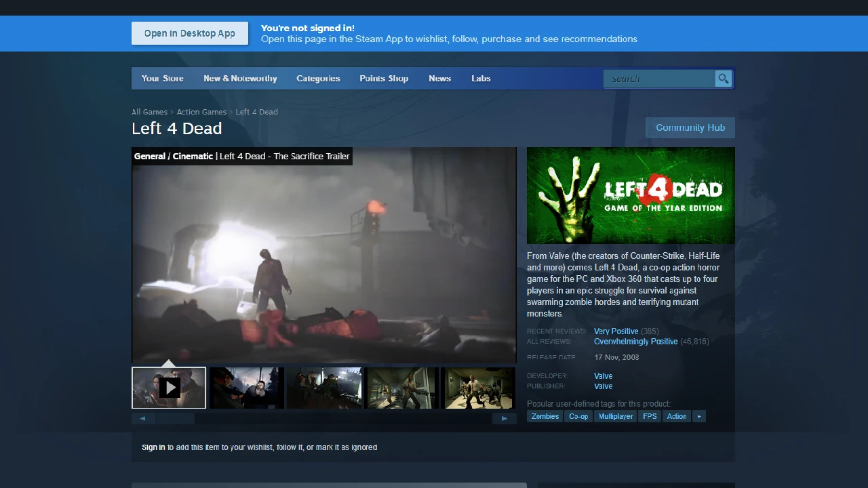Click the Sign in link to add to wishlist

pyautogui.click(x=153, y=447)
